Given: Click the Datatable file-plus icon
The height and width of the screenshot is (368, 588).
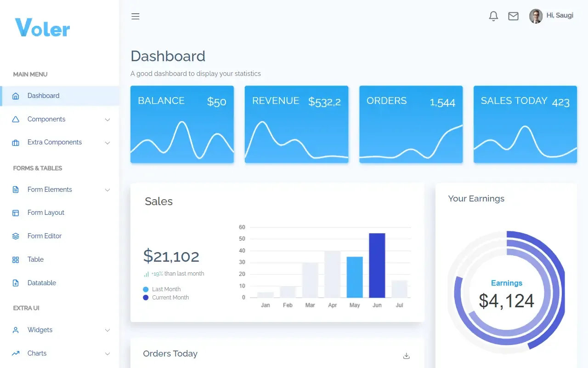Looking at the screenshot, I should pos(16,283).
